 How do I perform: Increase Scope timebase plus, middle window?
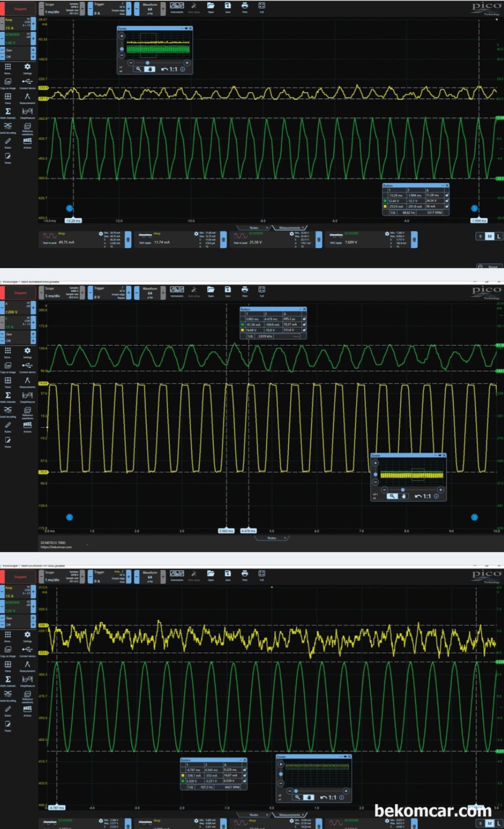click(83, 292)
